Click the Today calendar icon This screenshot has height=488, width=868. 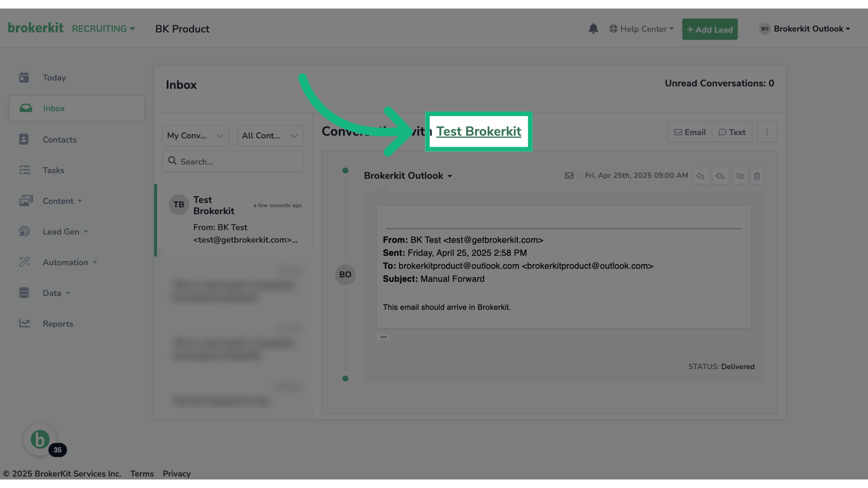(x=24, y=77)
